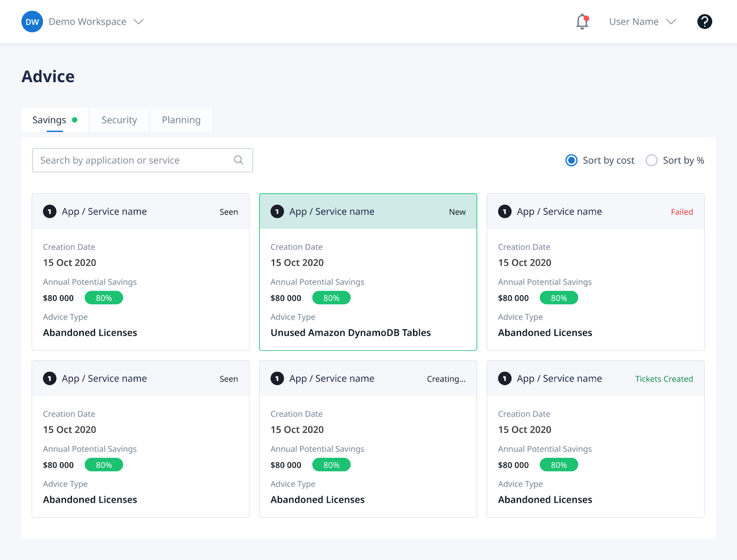This screenshot has height=560, width=737.
Task: Click the 80% badge on the Creating... card
Action: [x=331, y=465]
